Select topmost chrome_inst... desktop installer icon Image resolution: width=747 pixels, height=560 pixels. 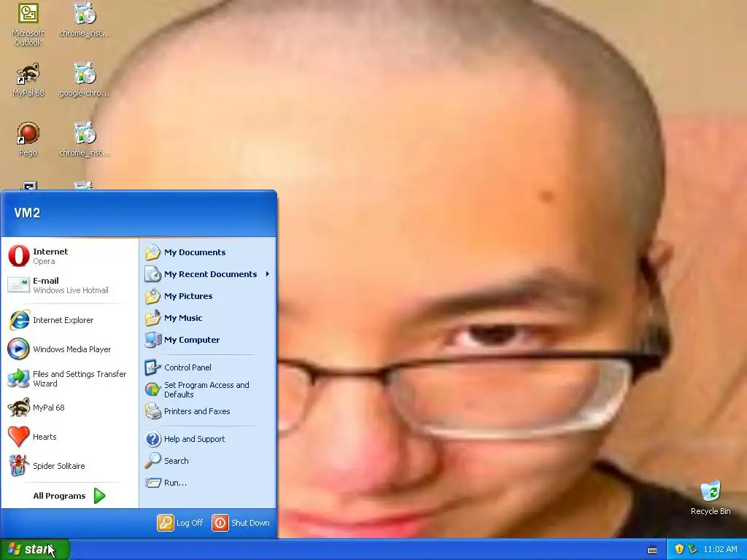85,20
